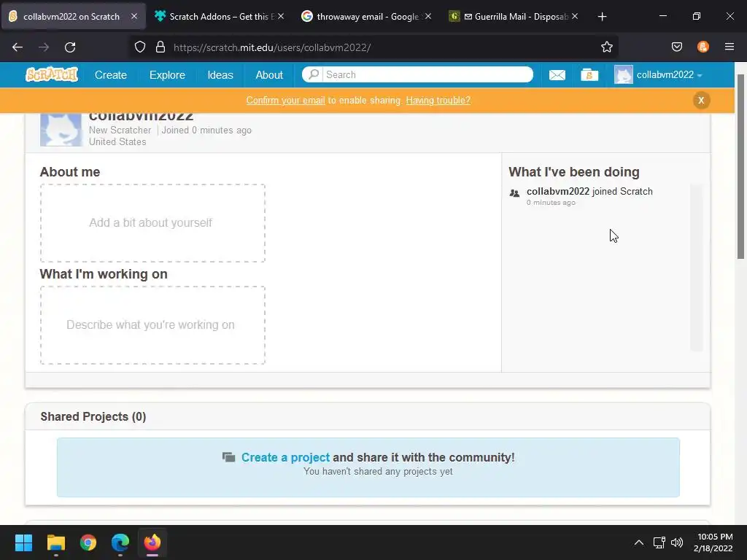
Task: Open taskbar clock and date
Action: click(x=713, y=542)
